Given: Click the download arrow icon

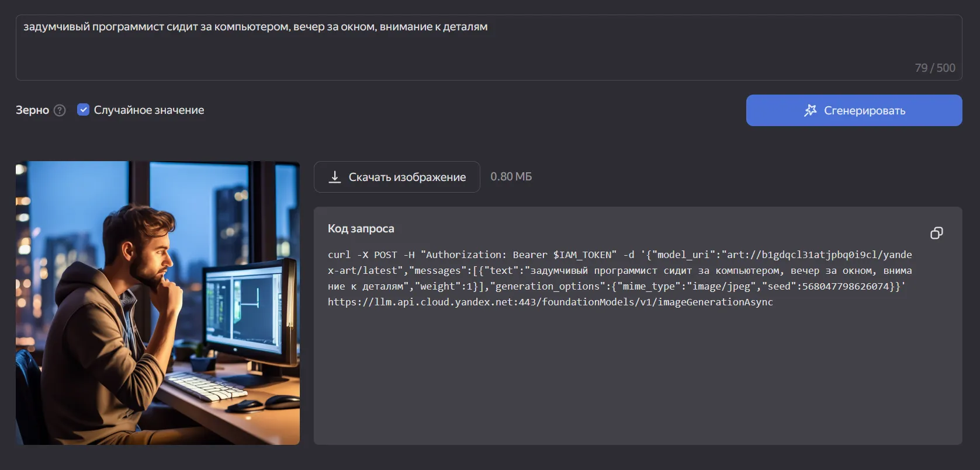Looking at the screenshot, I should pos(335,177).
